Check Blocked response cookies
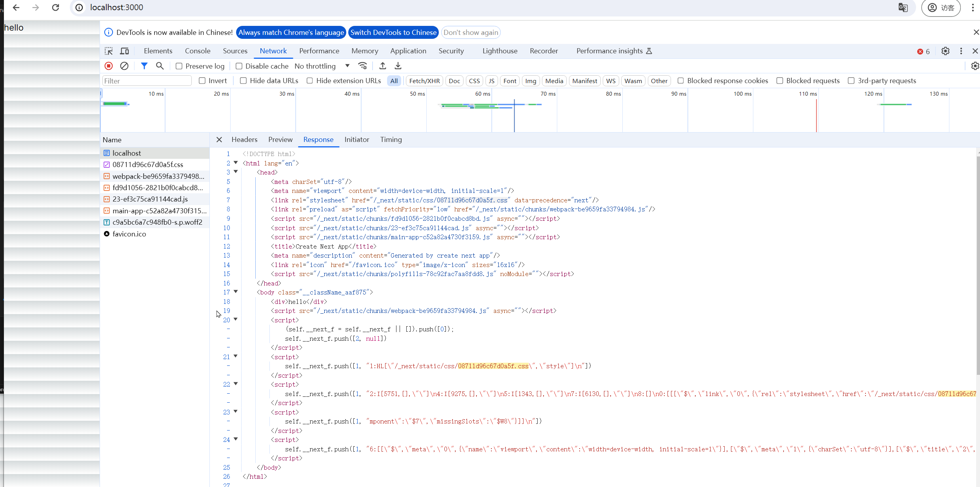Screen dimensions: 980x487 [x=680, y=81]
